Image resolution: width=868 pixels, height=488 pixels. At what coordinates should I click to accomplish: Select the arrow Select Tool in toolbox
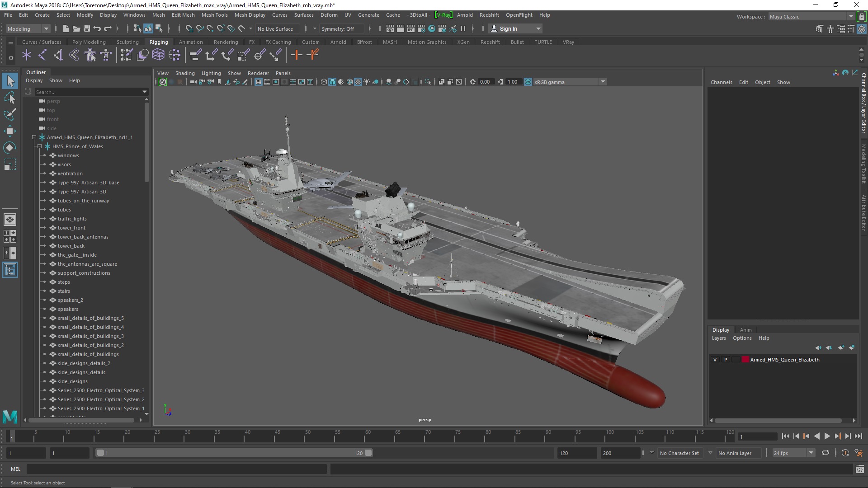tap(10, 81)
